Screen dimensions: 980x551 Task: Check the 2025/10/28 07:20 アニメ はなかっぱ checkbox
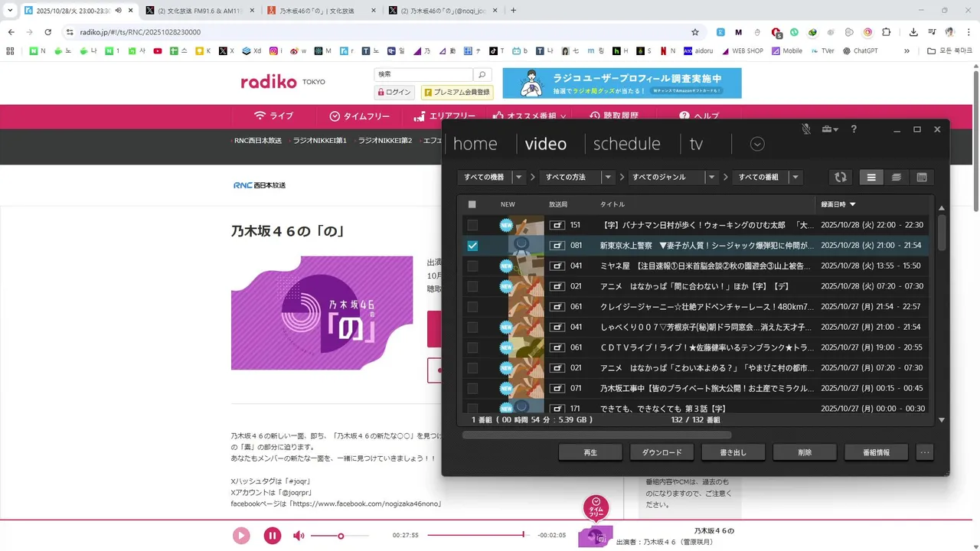click(472, 286)
